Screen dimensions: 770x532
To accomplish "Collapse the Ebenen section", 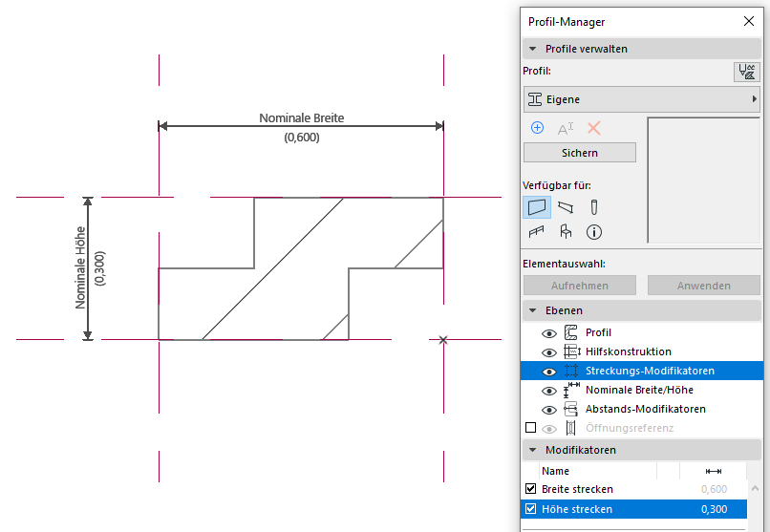I will (533, 310).
